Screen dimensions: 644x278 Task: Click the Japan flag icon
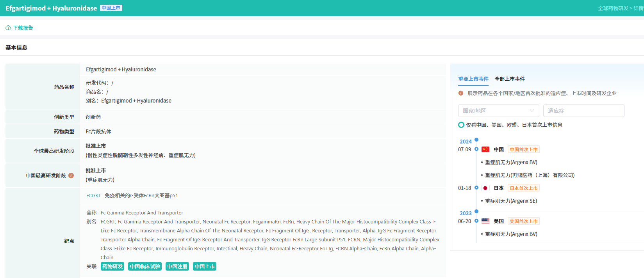point(485,188)
